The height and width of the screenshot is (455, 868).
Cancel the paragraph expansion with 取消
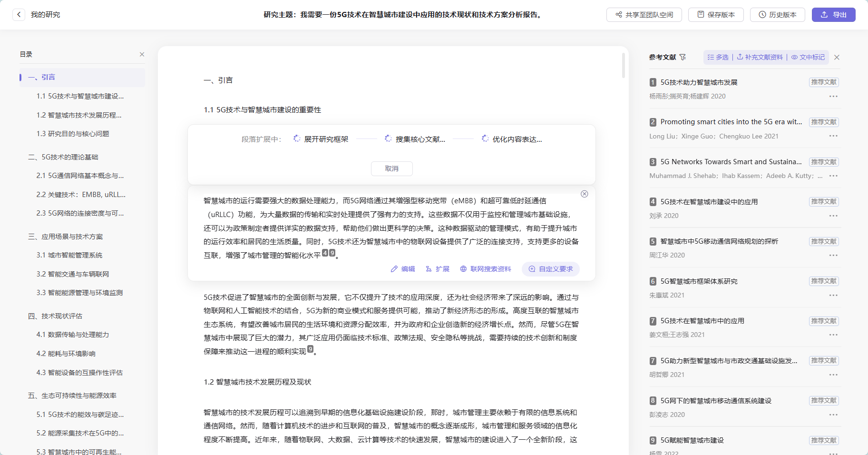click(391, 168)
